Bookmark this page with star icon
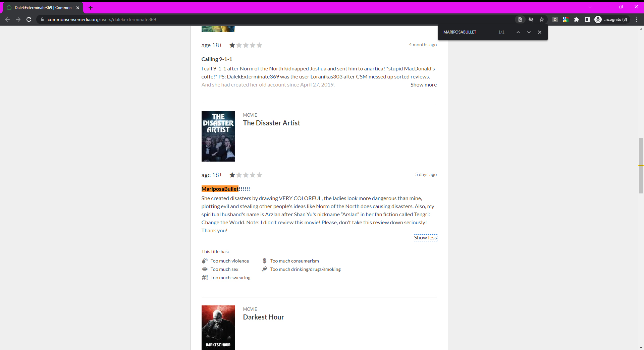This screenshot has width=644, height=350. (542, 19)
